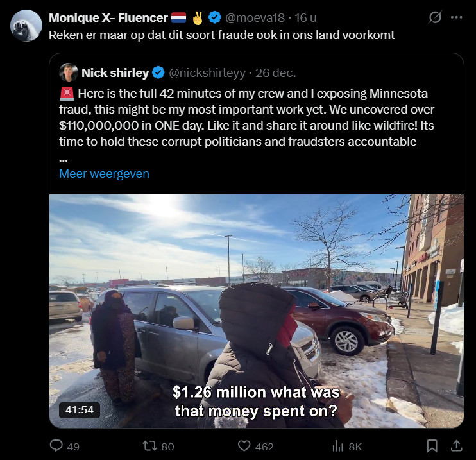This screenshot has height=460, width=476.
Task: Open the three-dot more options menu
Action: pos(456,17)
